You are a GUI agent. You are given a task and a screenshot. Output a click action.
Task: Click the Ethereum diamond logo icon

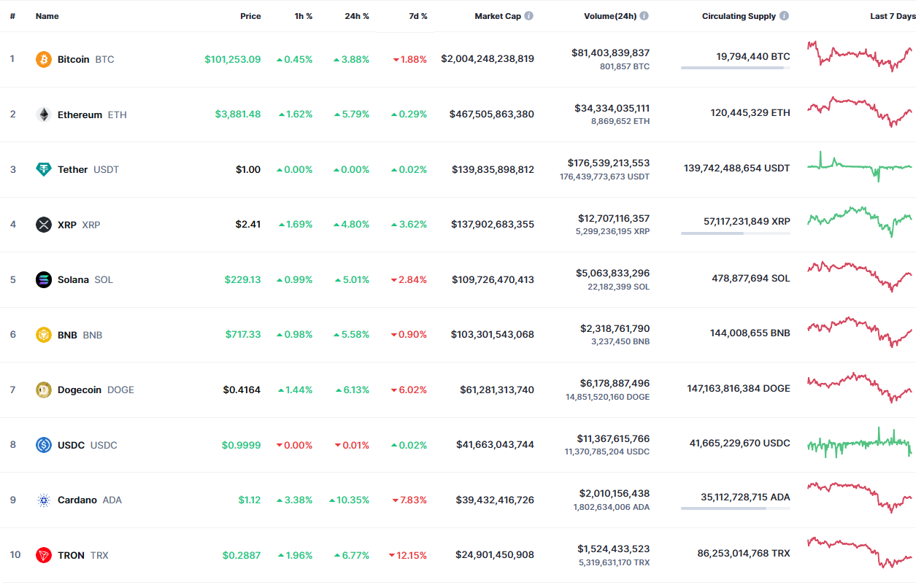[44, 115]
